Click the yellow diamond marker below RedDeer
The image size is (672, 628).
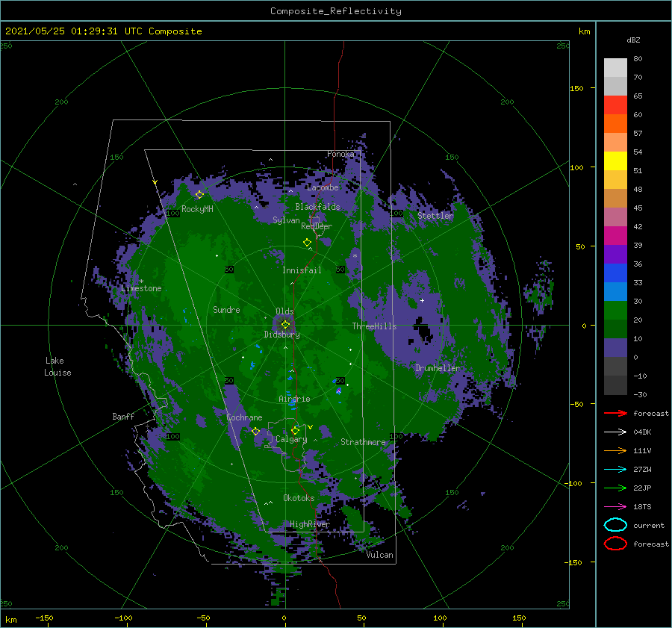(307, 243)
